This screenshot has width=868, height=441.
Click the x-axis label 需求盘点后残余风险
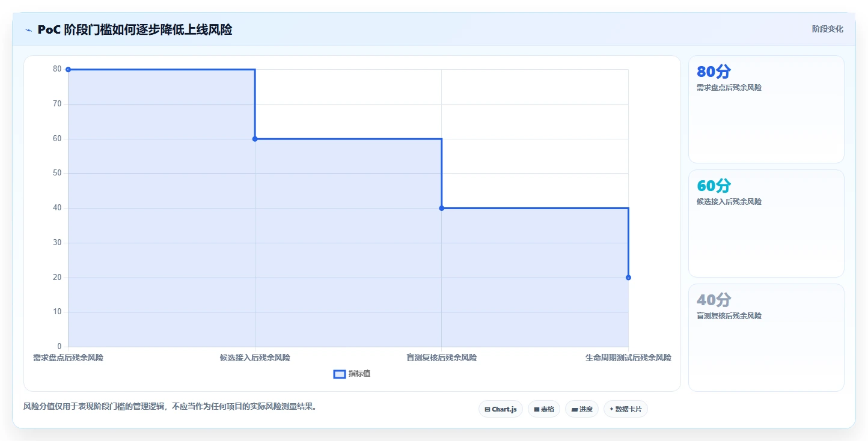coord(68,357)
